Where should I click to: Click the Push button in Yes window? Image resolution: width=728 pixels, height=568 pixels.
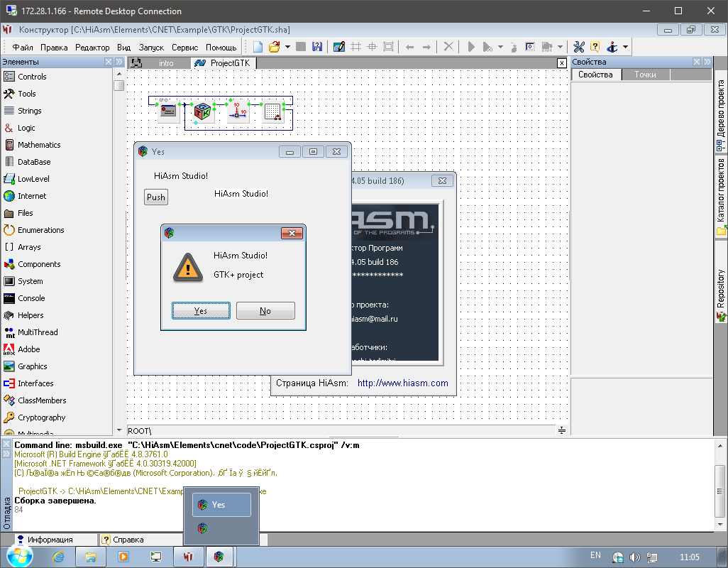click(x=156, y=197)
